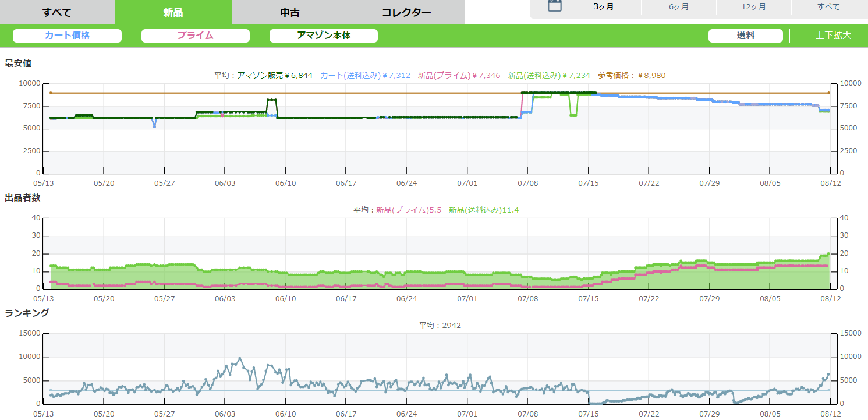This screenshot has height=420, width=868.
Task: Switch to the コレクター tab
Action: point(406,12)
